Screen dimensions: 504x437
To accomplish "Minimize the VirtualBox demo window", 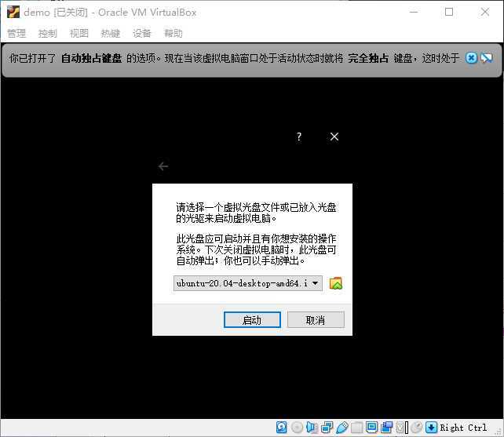I will coord(414,12).
